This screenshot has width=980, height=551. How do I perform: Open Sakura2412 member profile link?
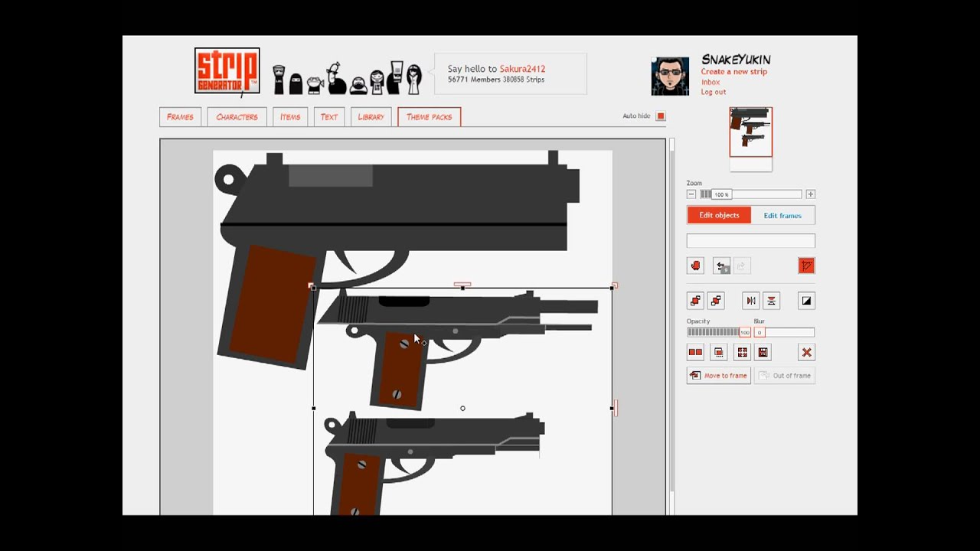tap(522, 69)
